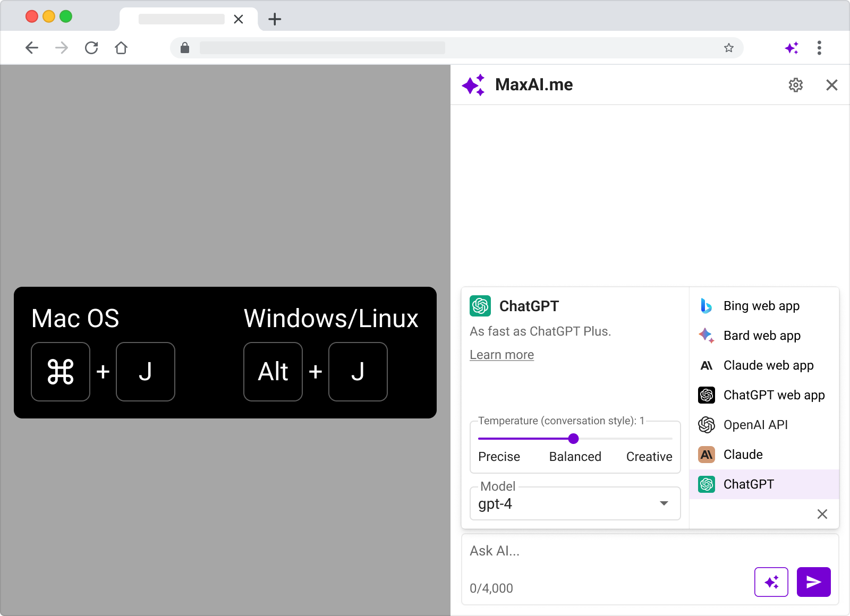The height and width of the screenshot is (616, 850).
Task: Click the Alt key in shortcut banner
Action: (x=273, y=372)
